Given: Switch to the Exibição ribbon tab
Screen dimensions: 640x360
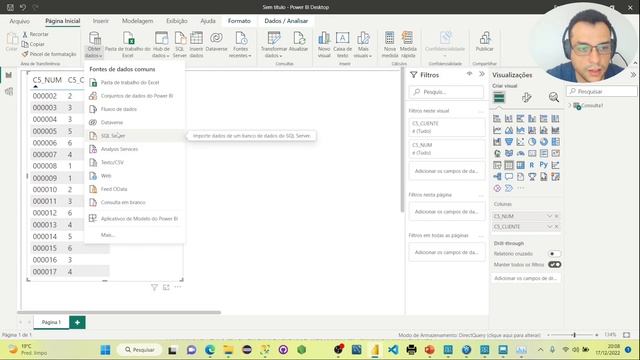Looking at the screenshot, I should (x=177, y=21).
